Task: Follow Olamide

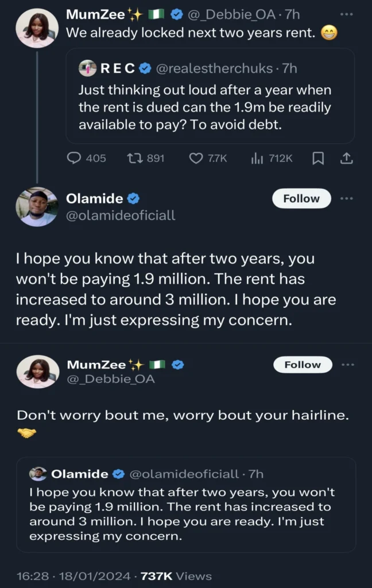Action: click(x=301, y=198)
